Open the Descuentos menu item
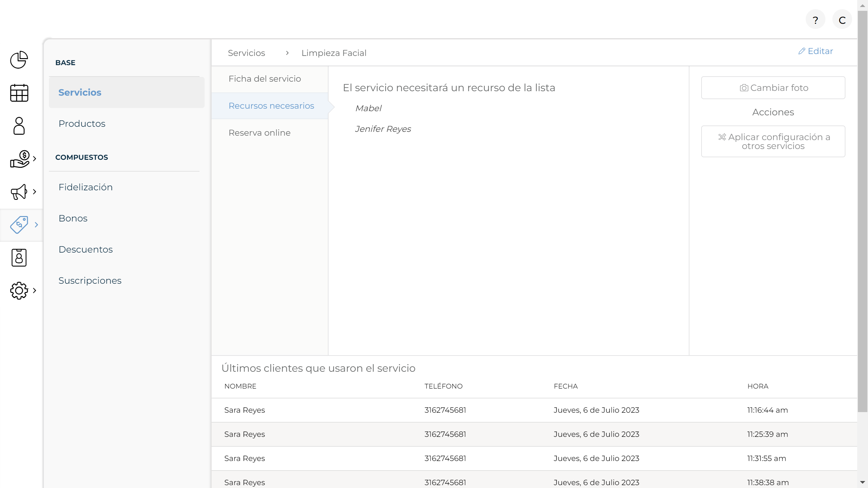This screenshot has height=488, width=868. click(x=85, y=249)
